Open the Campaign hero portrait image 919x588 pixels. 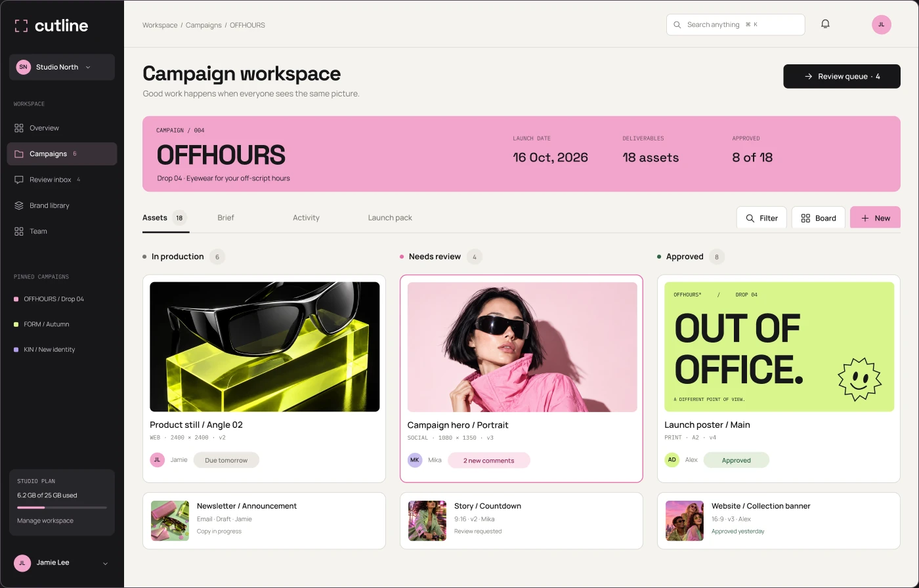click(522, 346)
